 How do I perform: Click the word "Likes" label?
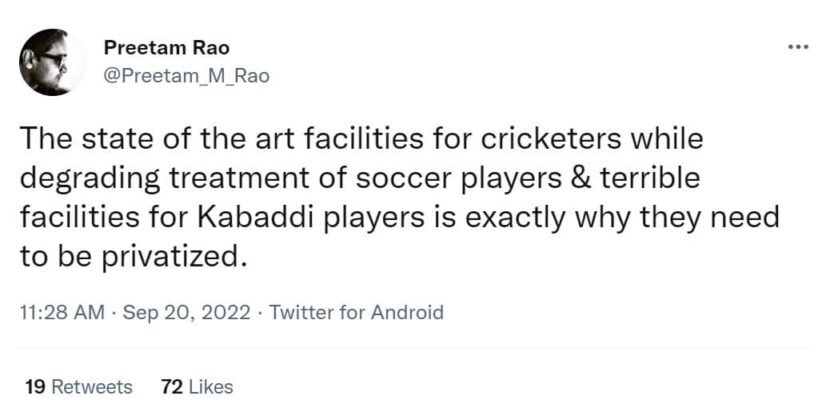[x=210, y=386]
